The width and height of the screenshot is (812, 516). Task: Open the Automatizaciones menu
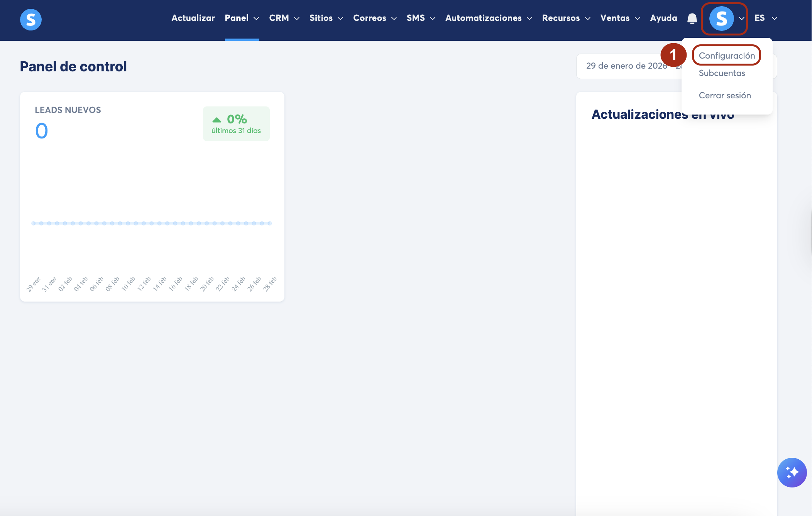click(x=489, y=18)
